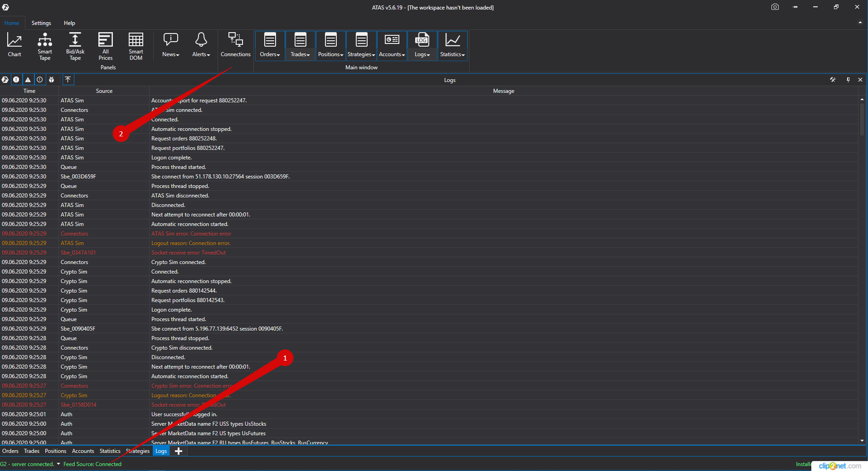Viewport: 868px width, 471px height.
Task: Pin the window on top with the title-bar pin
Action: [x=795, y=7]
